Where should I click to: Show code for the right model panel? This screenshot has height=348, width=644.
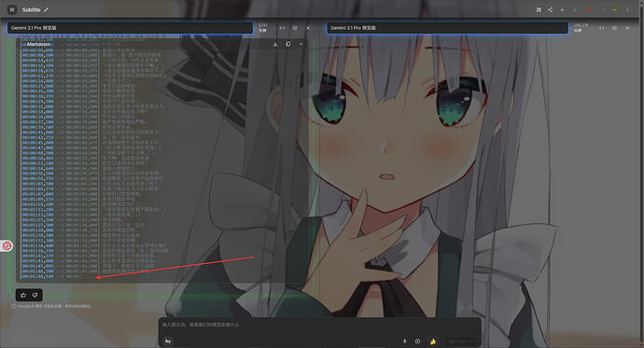coord(601,28)
